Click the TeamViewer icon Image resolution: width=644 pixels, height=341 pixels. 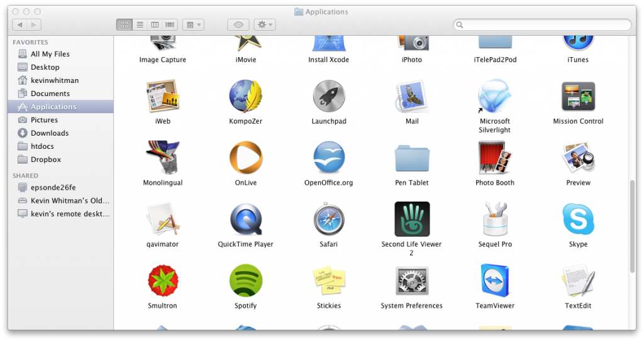click(494, 281)
